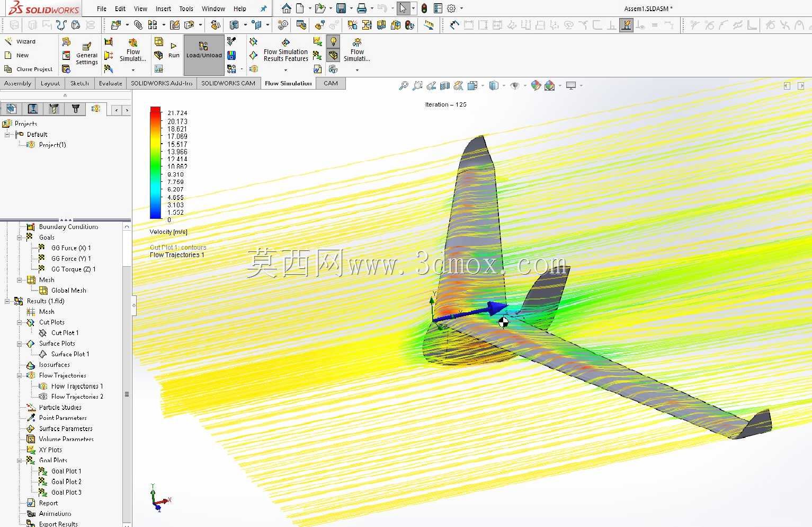Select the Report tree item
The image size is (812, 527).
pyautogui.click(x=48, y=503)
